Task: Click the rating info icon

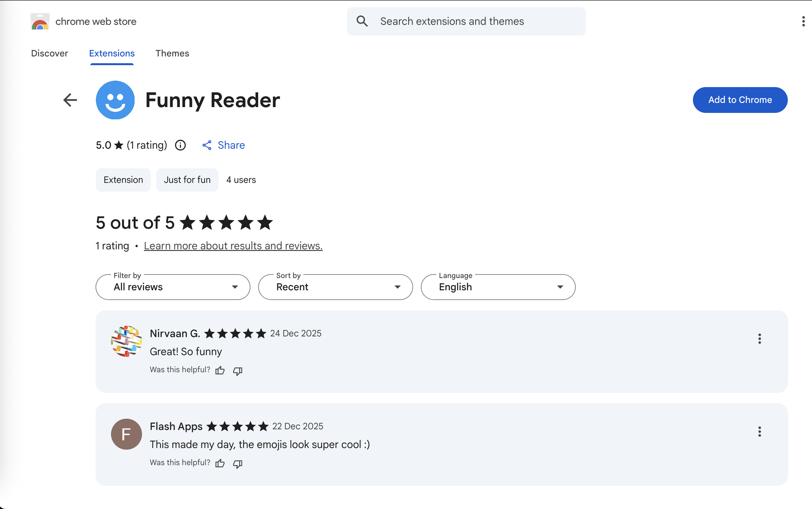Action: pos(180,145)
